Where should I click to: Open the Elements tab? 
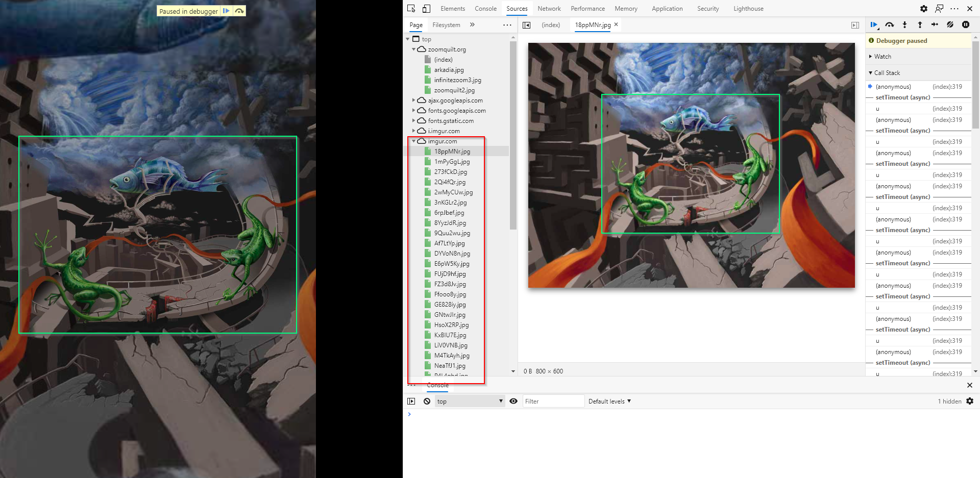point(453,9)
